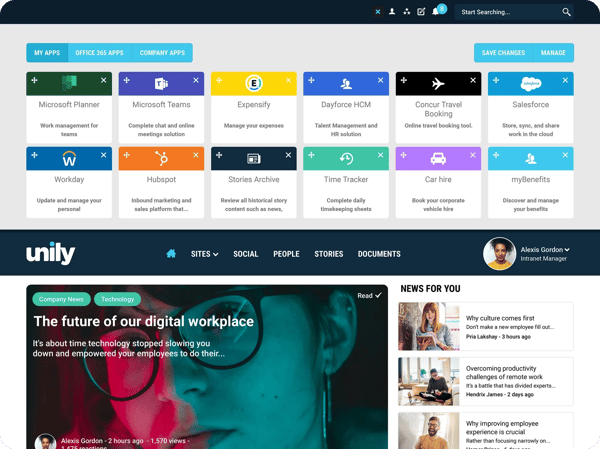Open notifications bell icon

[435, 12]
